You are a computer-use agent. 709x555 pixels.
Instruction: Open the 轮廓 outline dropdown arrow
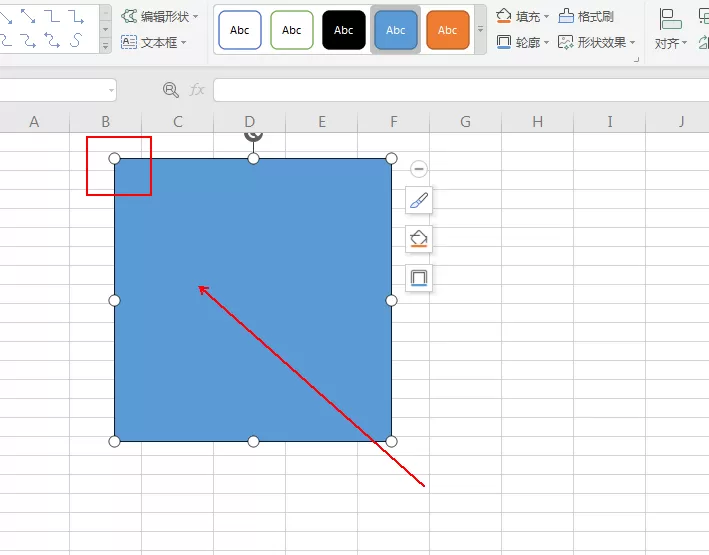point(546,43)
